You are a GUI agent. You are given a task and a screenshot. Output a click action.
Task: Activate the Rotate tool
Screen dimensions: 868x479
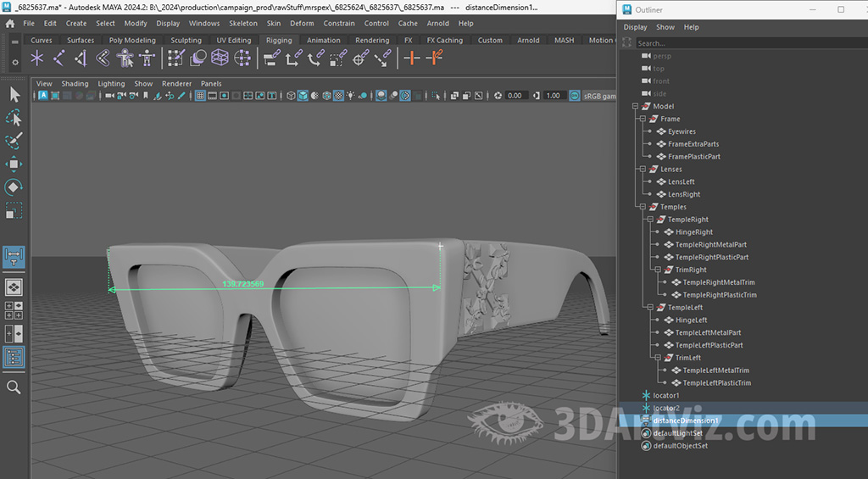click(14, 187)
